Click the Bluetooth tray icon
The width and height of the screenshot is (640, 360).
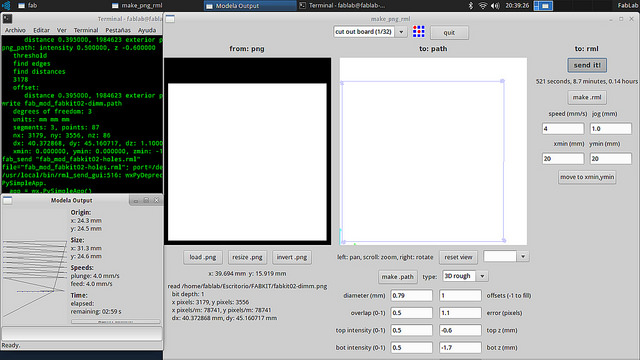click(x=471, y=5)
